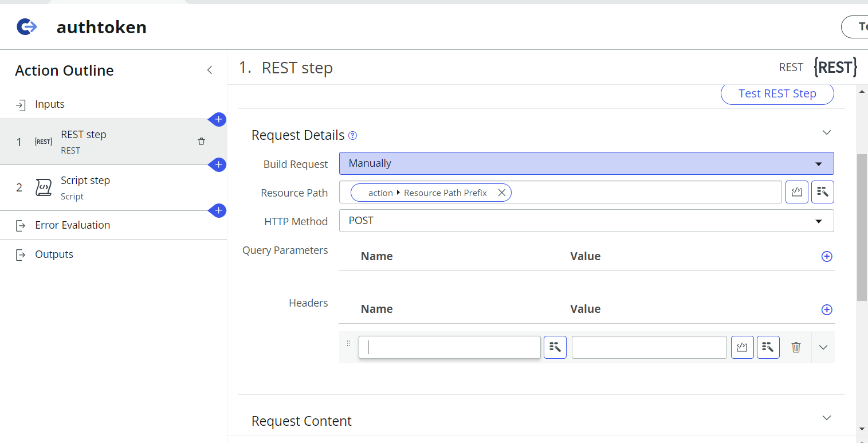
Task: Expand the empty header row options
Action: [823, 347]
